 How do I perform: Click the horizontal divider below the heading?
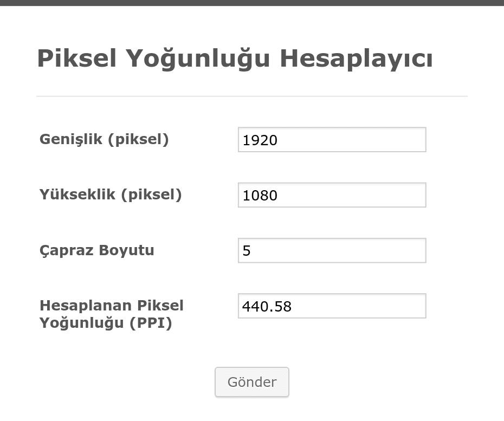[251, 96]
